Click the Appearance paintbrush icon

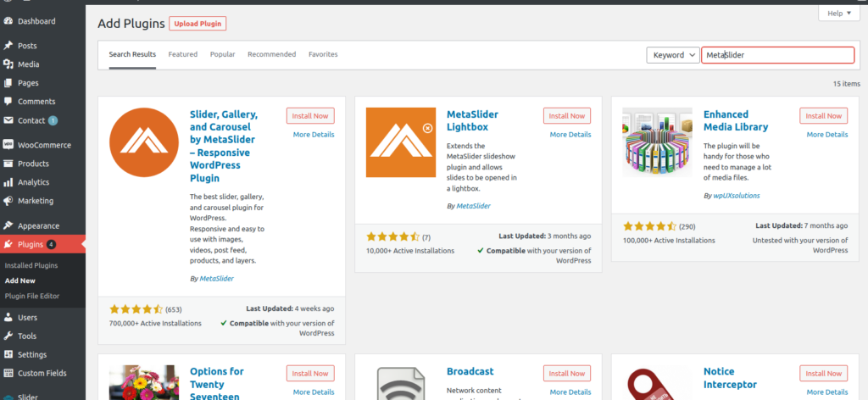(x=8, y=226)
